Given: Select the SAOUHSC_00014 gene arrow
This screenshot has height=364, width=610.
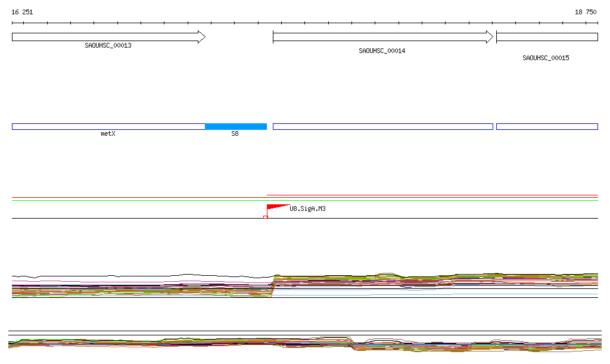Looking at the screenshot, I should (382, 37).
